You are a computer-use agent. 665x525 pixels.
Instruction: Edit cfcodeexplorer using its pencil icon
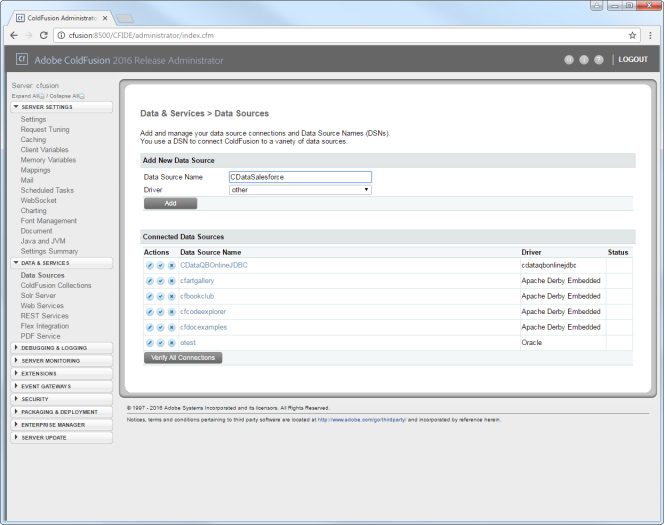150,312
